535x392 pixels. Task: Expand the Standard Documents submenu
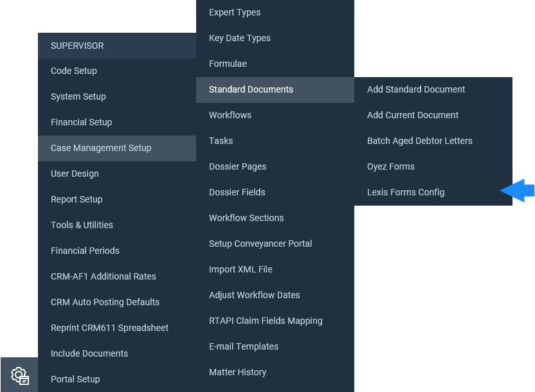275,90
